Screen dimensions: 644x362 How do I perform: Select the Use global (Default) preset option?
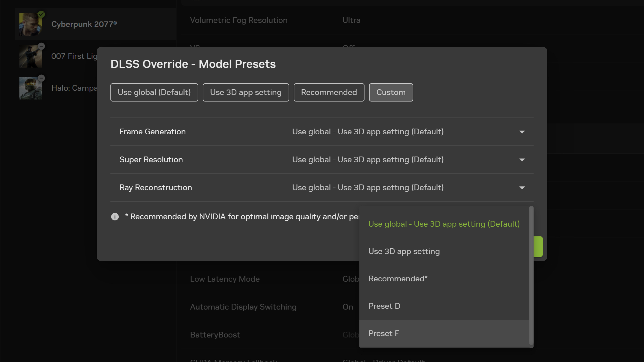[154, 93]
